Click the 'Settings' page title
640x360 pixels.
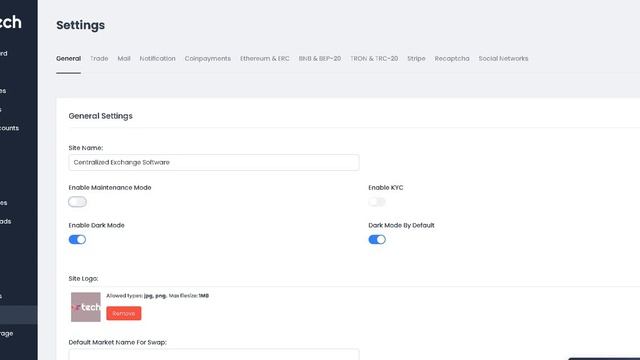pos(80,25)
